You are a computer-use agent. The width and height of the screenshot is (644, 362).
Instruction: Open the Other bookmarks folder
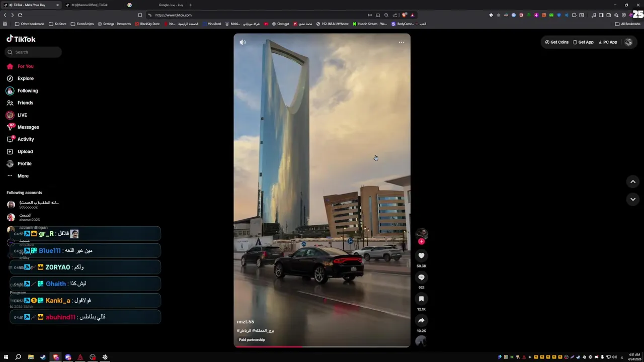[x=30, y=24]
